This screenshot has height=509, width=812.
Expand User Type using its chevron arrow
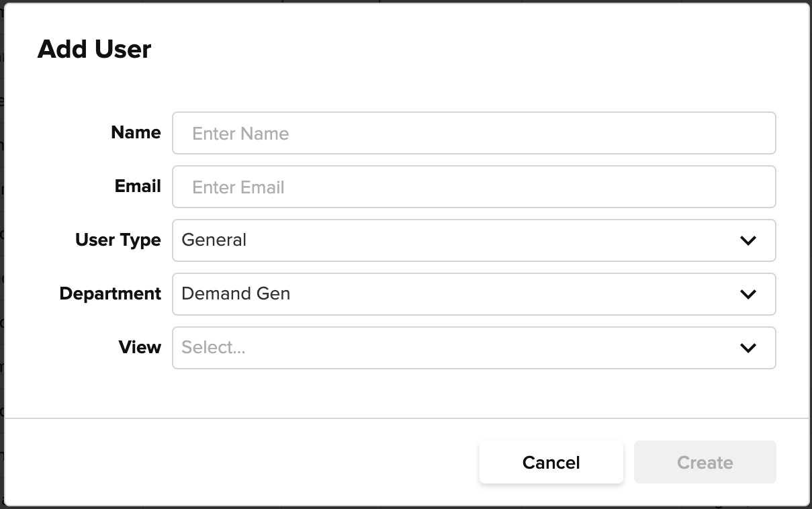[748, 240]
